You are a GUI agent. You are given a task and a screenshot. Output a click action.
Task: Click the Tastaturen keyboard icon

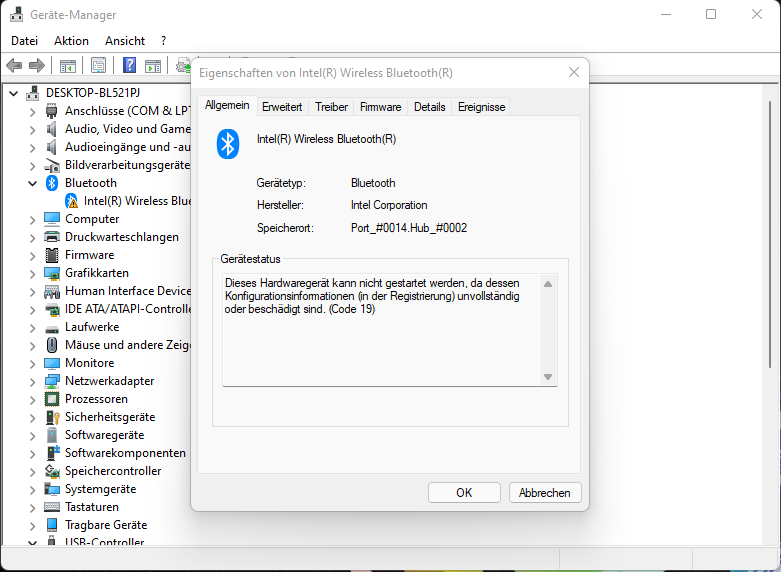point(52,507)
